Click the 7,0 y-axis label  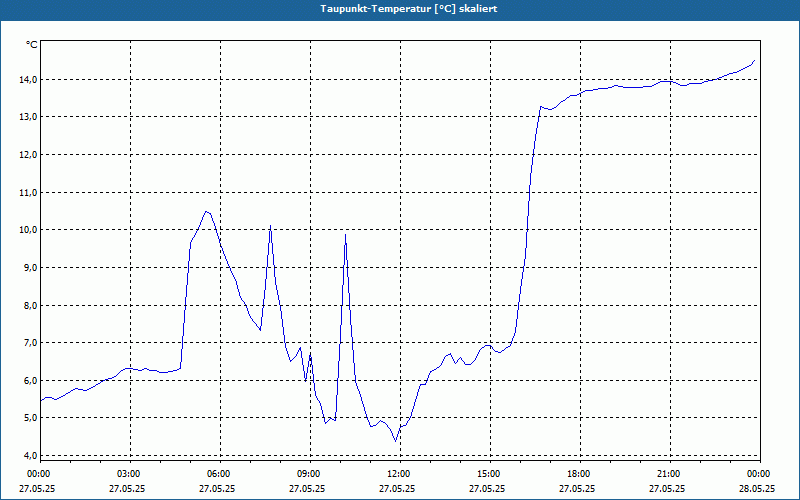(x=30, y=342)
